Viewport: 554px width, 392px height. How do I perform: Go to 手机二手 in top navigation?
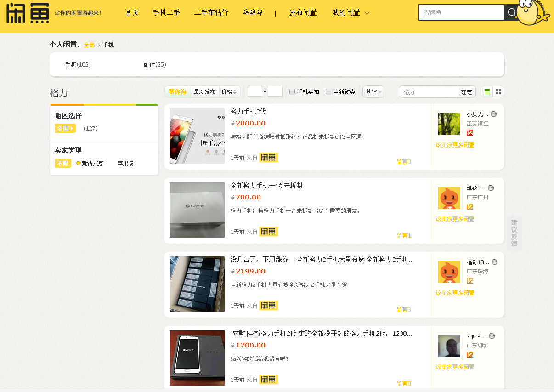pyautogui.click(x=166, y=13)
